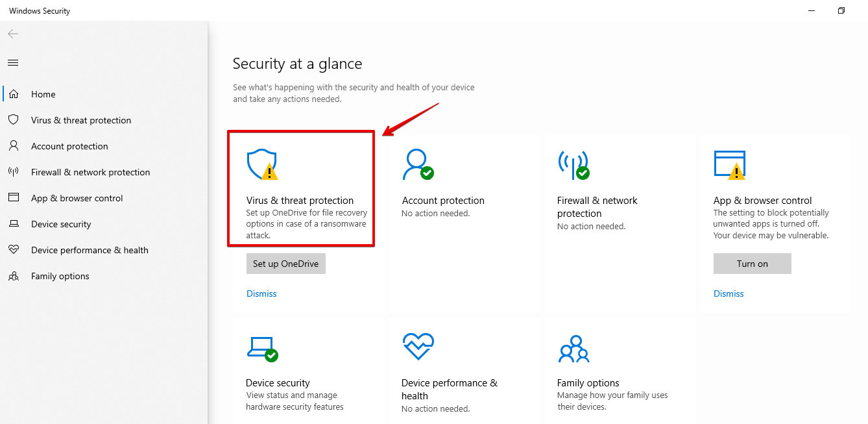Screen dimensions: 868x424
Task: Expand the hamburger navigation menu
Action: click(x=13, y=63)
